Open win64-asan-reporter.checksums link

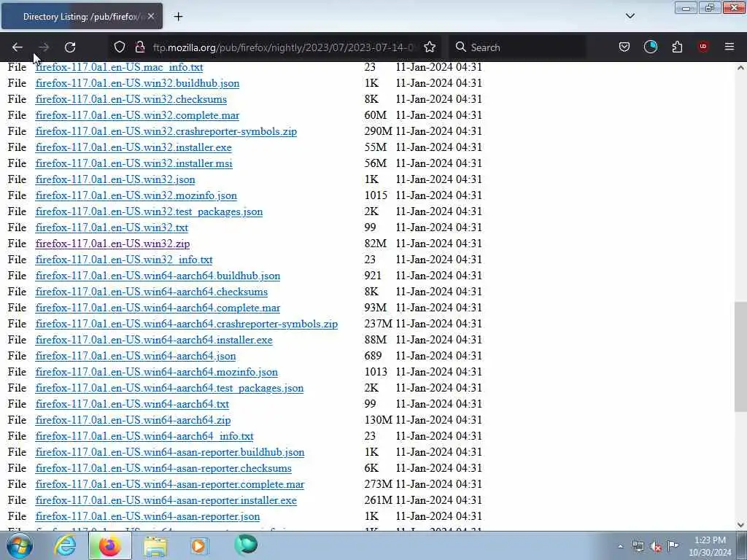[163, 469]
